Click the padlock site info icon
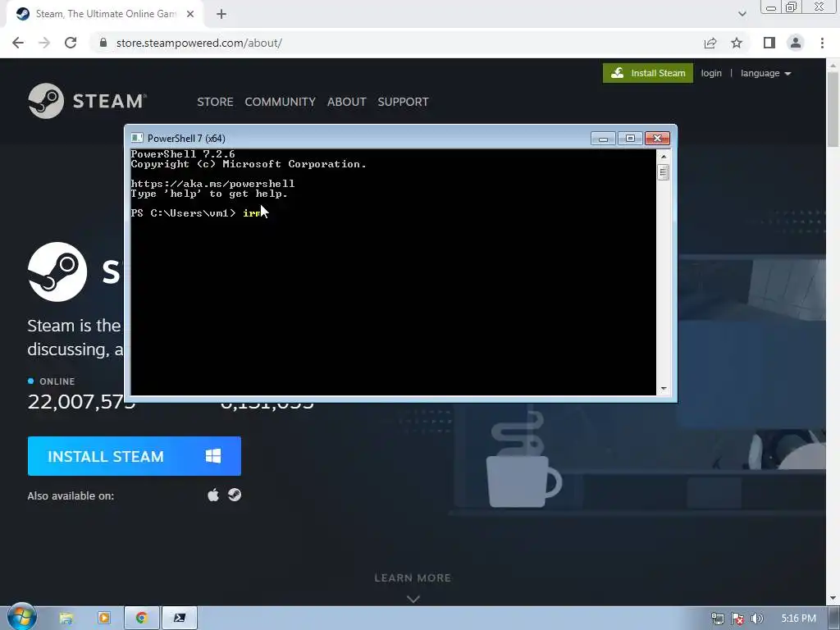 [103, 43]
